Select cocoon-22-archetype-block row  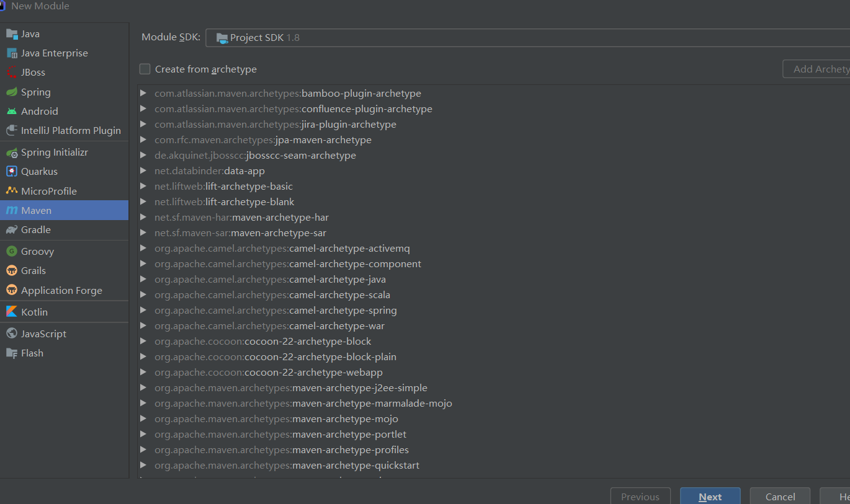click(494, 341)
